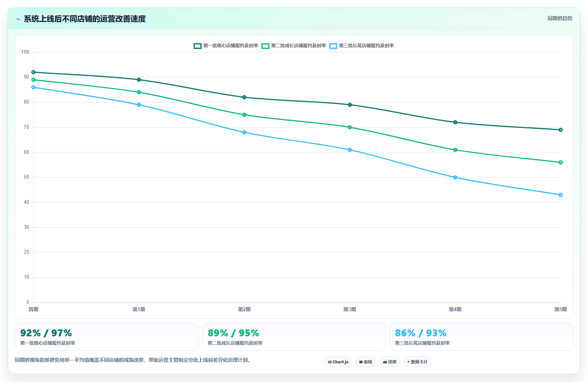The image size is (588, 382).
Task: Click the light green point at 第4期 (61)
Action: pos(455,150)
